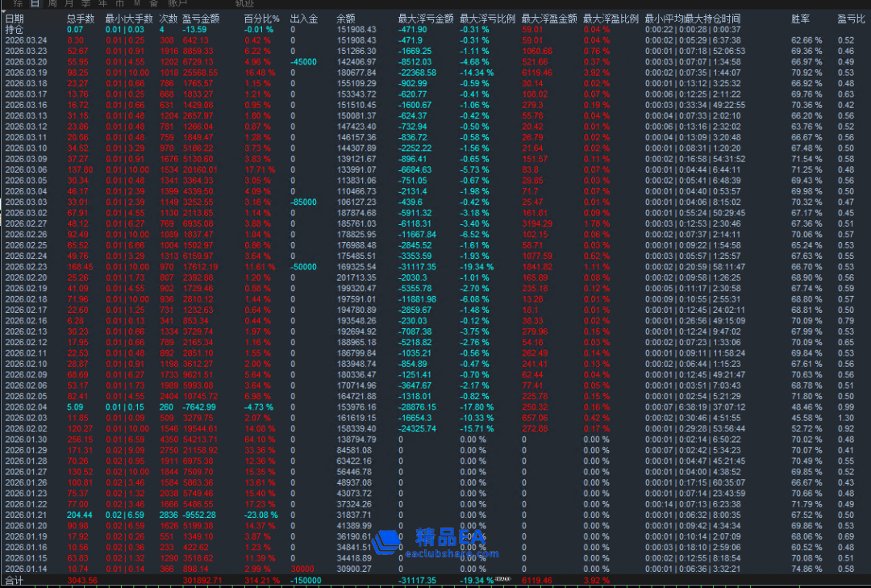Open the eaclubshare.com watermark link
Viewport: 871px width, 588px height.
coord(452,554)
